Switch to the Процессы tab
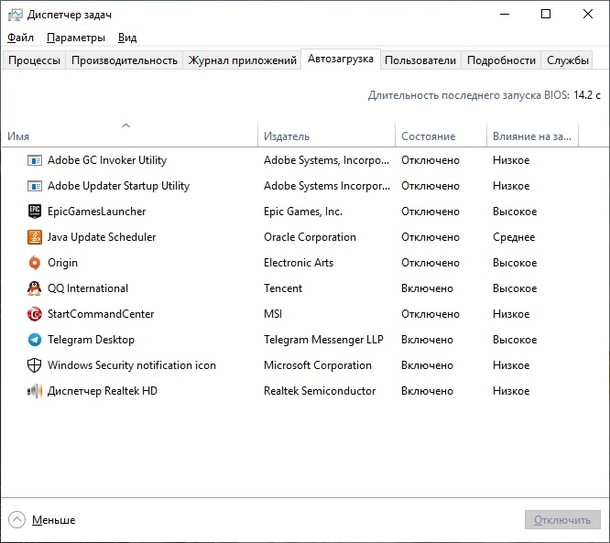The width and height of the screenshot is (610, 543). (34, 60)
